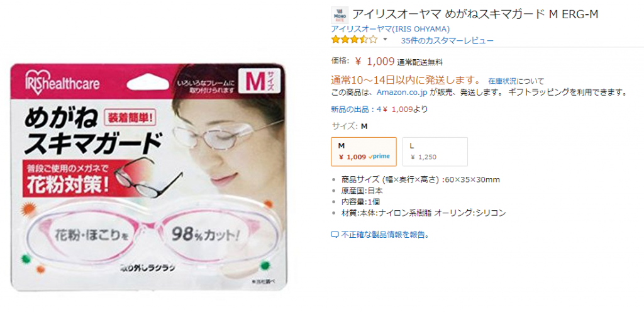Click the Mono Rate icon beside product title

[x=340, y=15]
